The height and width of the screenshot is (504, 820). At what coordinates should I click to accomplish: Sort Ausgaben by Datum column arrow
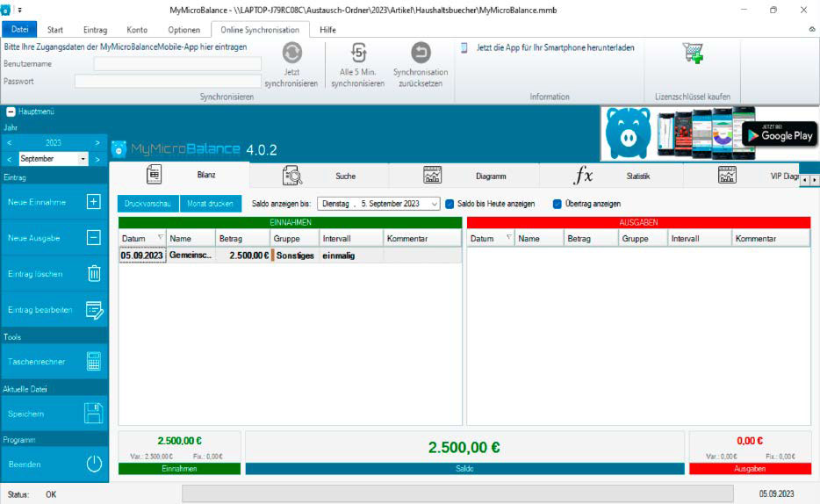pos(509,237)
